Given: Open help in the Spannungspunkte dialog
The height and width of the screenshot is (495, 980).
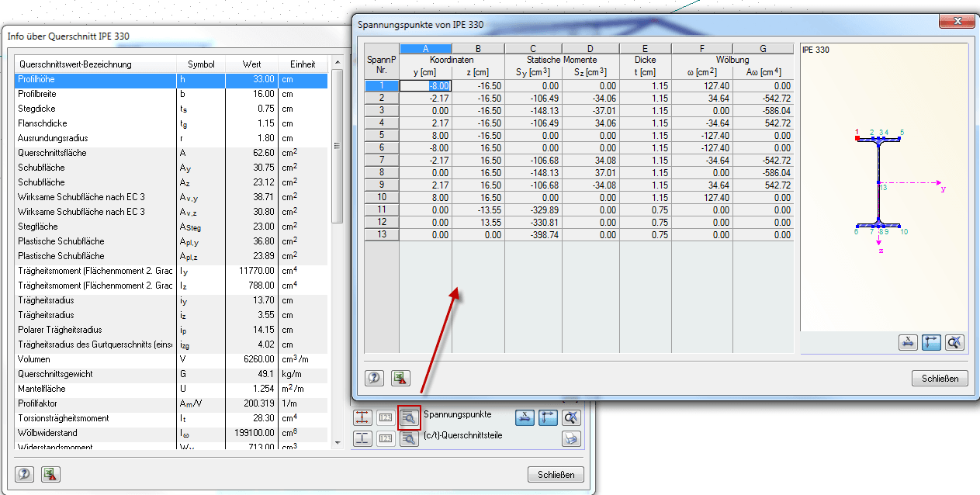Looking at the screenshot, I should (x=375, y=378).
